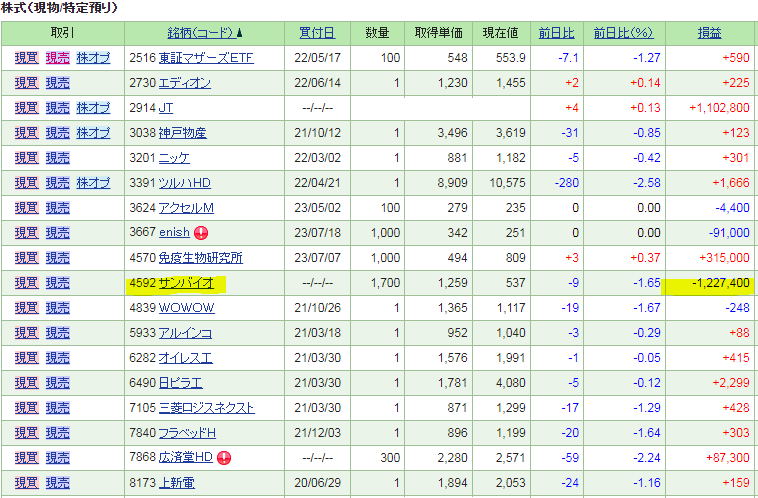The width and height of the screenshot is (758, 498).
Task: Click 現買 for オイレス工
Action: pos(27,358)
